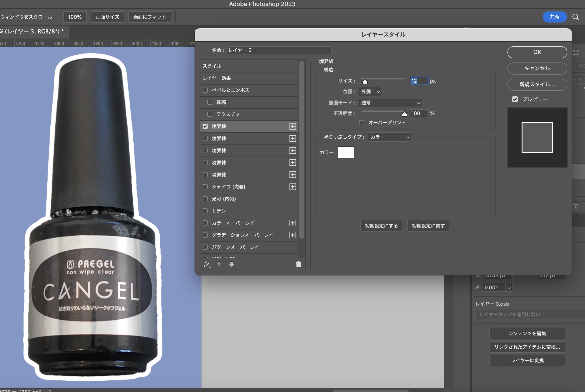Enable オーバープリント checkbox
585x392 pixels.
[x=362, y=123]
